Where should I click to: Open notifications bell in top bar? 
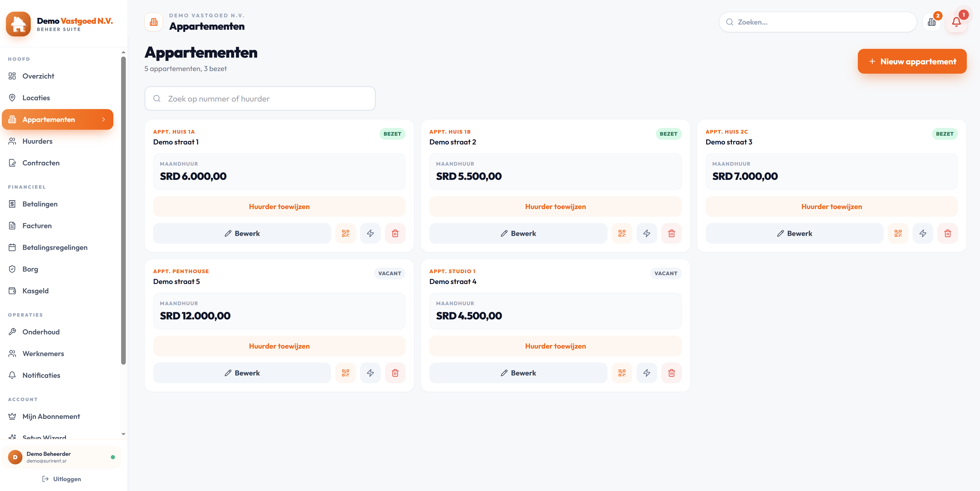pyautogui.click(x=956, y=22)
